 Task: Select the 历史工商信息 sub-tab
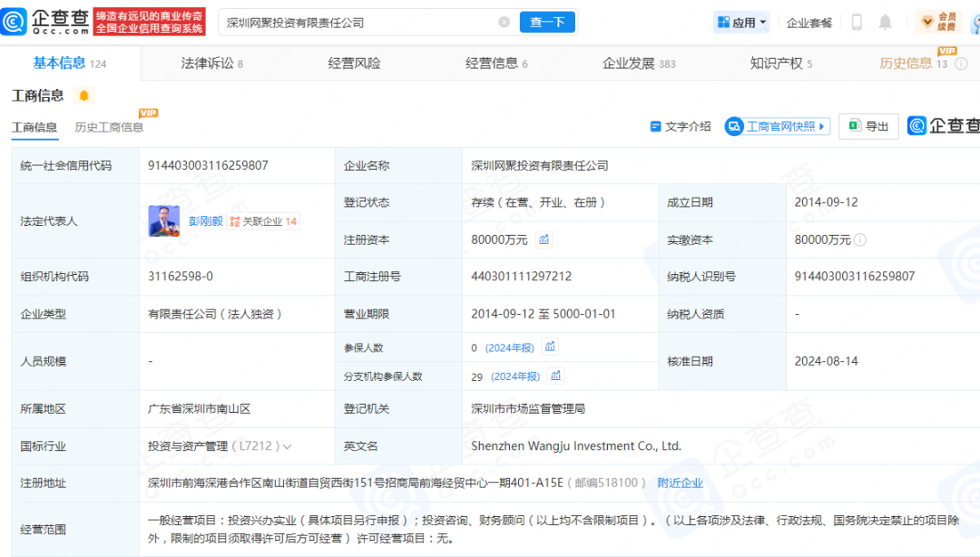(109, 127)
